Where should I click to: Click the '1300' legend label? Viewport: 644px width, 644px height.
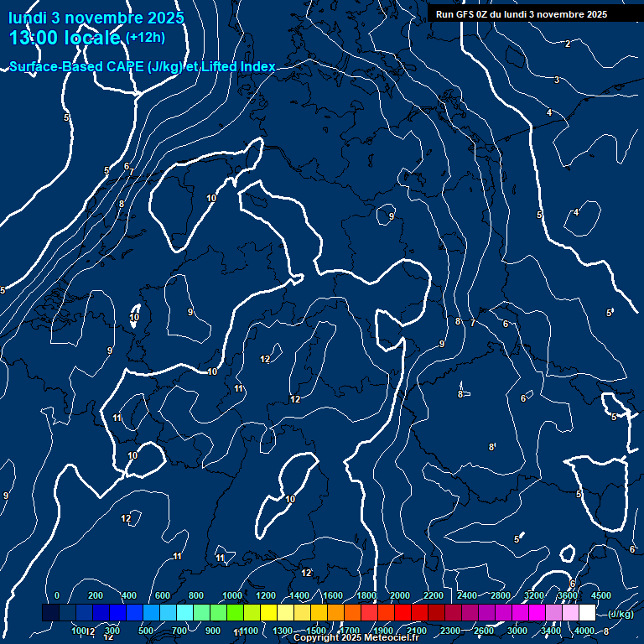283,631
